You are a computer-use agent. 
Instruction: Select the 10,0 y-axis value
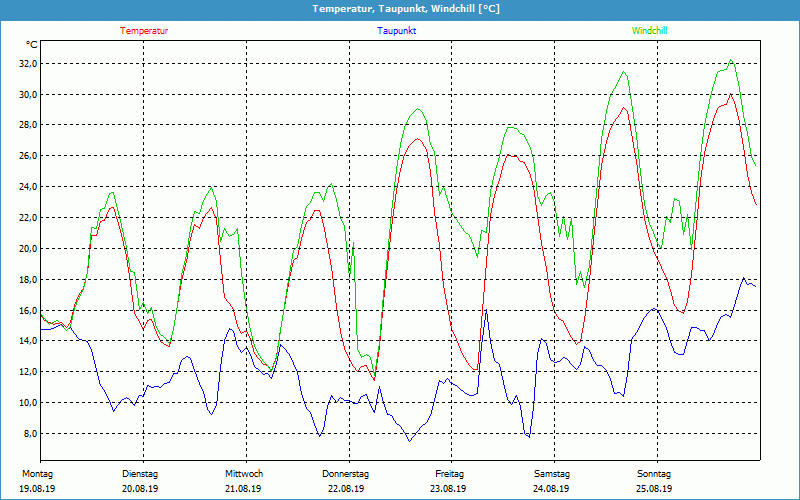(28, 403)
